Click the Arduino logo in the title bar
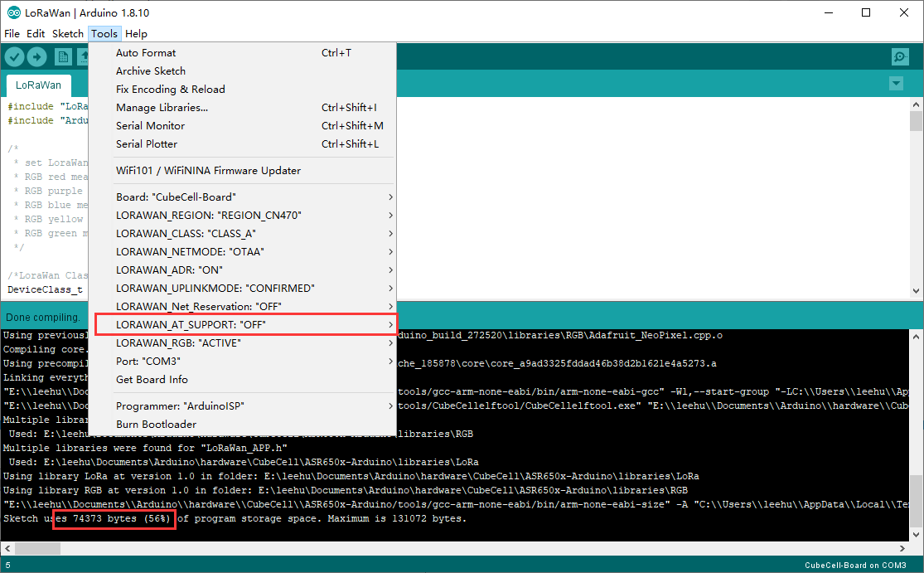The image size is (924, 573). pyautogui.click(x=13, y=12)
